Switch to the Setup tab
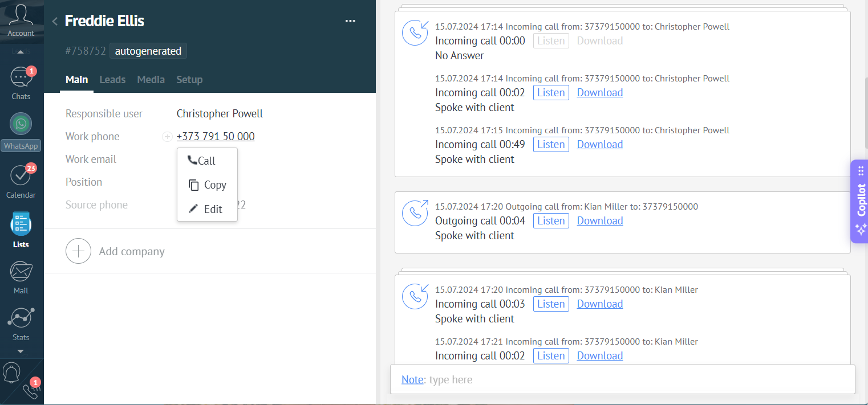The image size is (868, 405). [x=189, y=80]
